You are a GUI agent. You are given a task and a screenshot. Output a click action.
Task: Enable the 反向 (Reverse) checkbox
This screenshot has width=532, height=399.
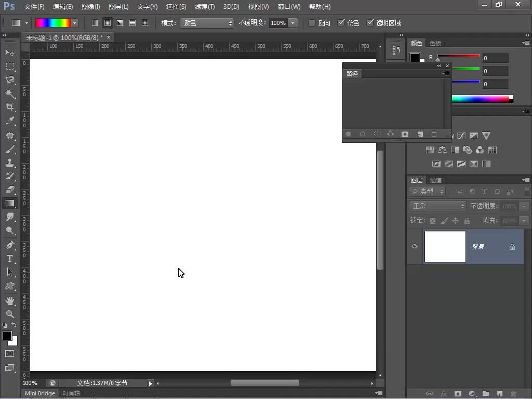point(312,23)
